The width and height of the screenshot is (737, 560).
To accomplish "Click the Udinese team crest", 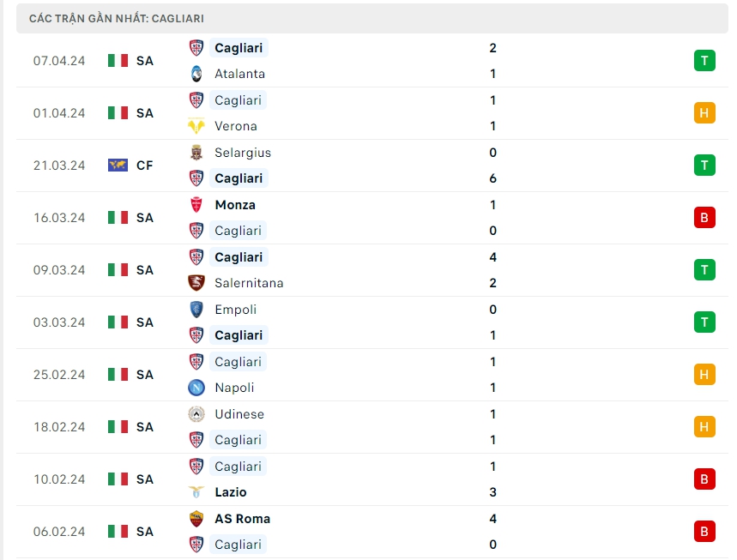I will pos(196,414).
